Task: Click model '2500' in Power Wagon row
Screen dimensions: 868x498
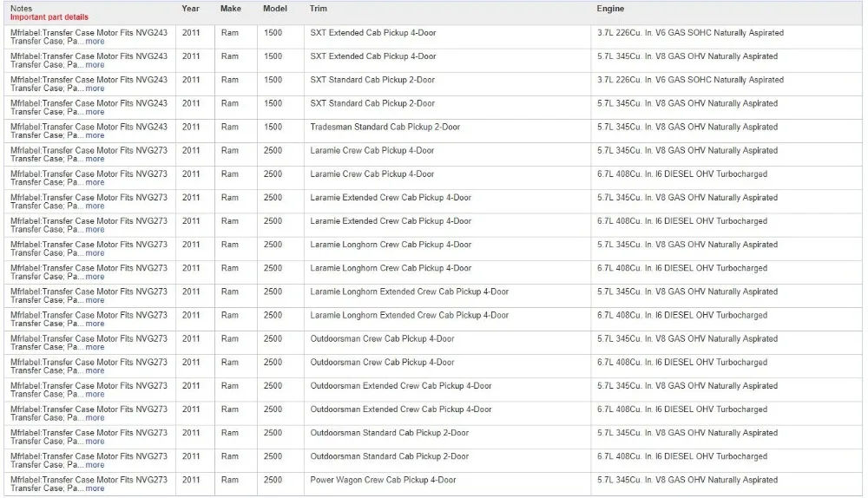Action: pyautogui.click(x=273, y=481)
